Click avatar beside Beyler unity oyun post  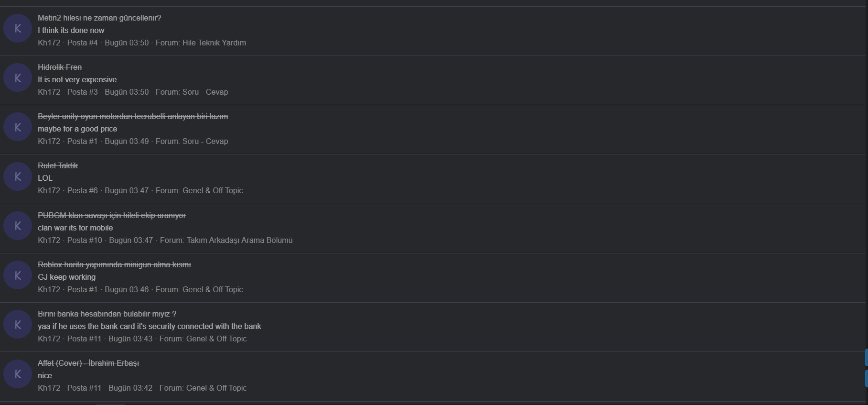(x=18, y=127)
